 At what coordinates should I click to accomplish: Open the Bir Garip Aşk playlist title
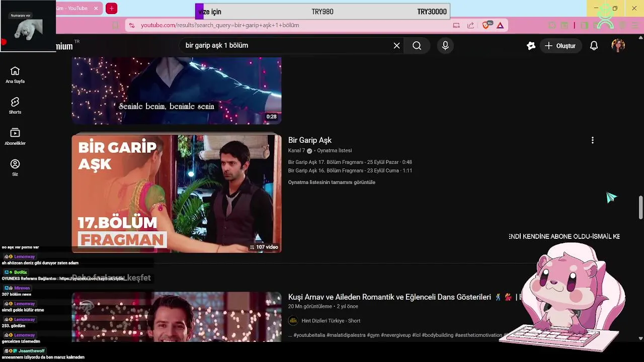point(310,140)
